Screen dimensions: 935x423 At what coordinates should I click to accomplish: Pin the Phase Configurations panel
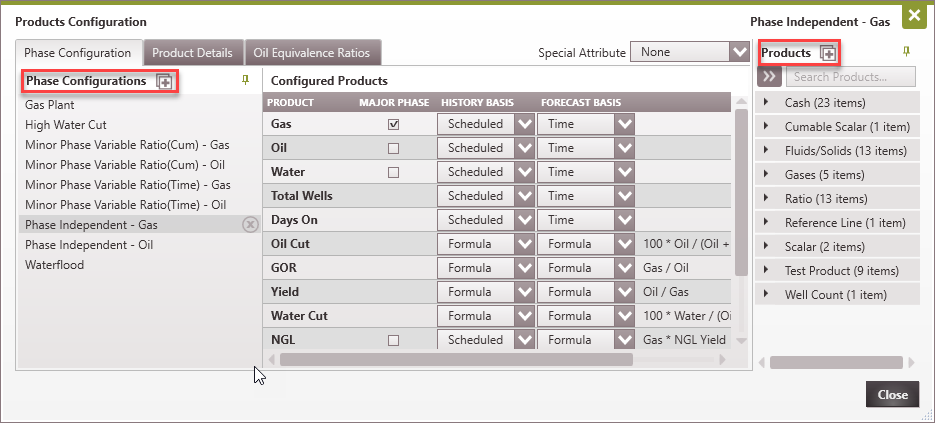tap(245, 81)
